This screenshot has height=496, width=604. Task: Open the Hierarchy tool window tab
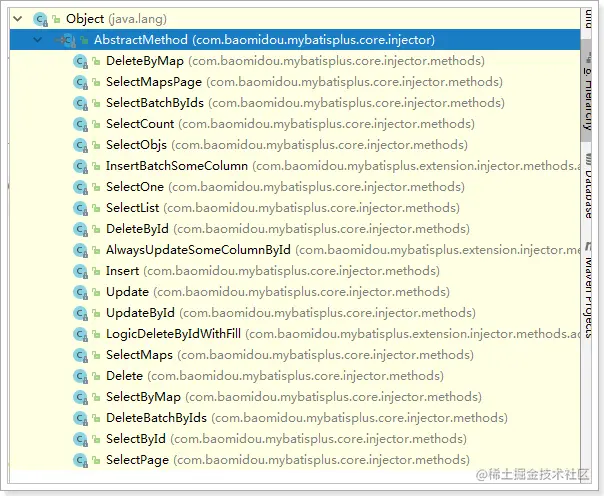click(x=587, y=91)
